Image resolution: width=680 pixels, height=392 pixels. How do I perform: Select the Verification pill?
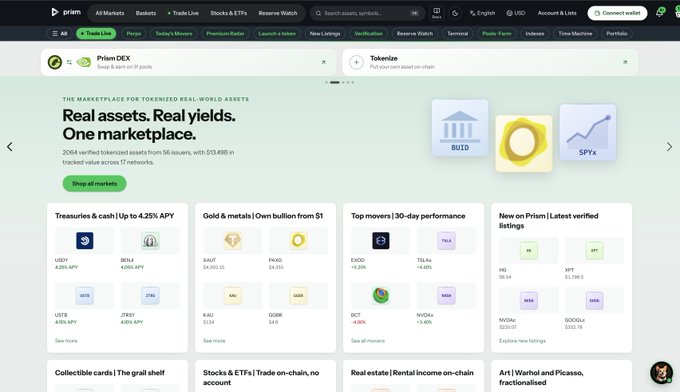pos(369,33)
